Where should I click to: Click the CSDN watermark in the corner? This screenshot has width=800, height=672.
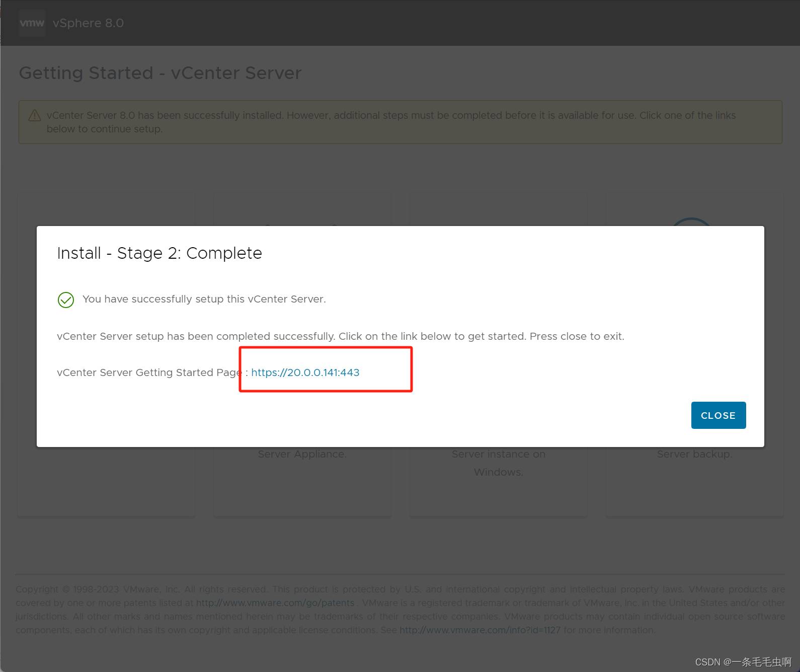[743, 662]
